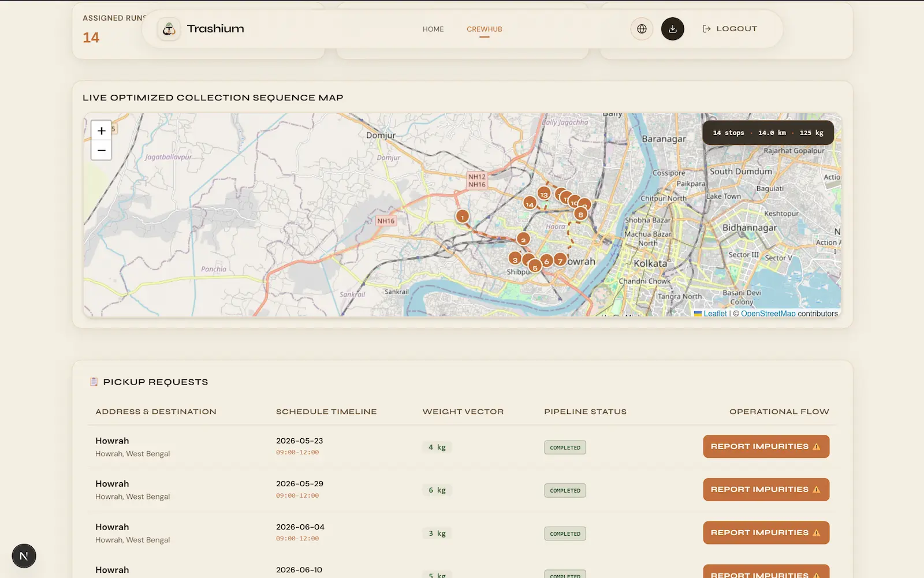Report impurities for 2026-06-04 pickup
The width and height of the screenshot is (924, 578).
tap(766, 533)
